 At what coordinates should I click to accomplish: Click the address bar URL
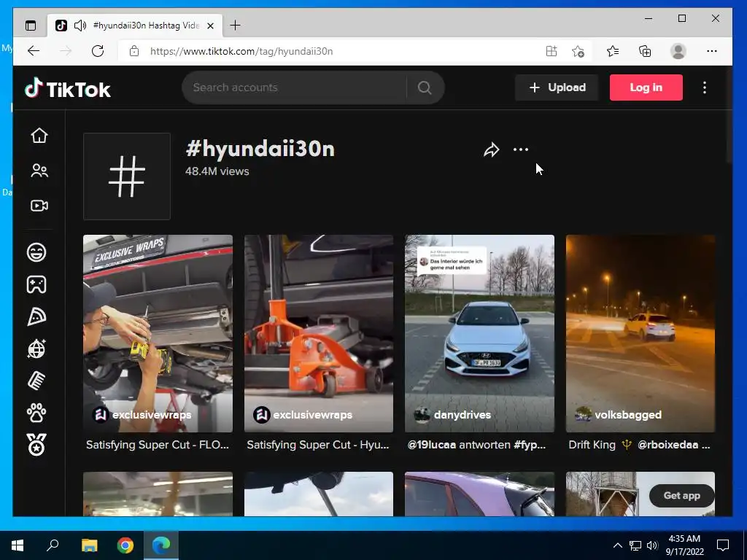click(241, 51)
